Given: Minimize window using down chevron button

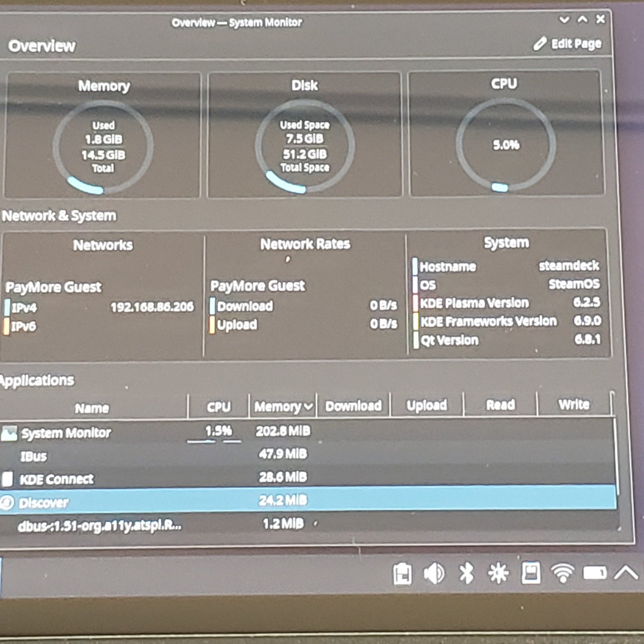Looking at the screenshot, I should click(x=564, y=20).
